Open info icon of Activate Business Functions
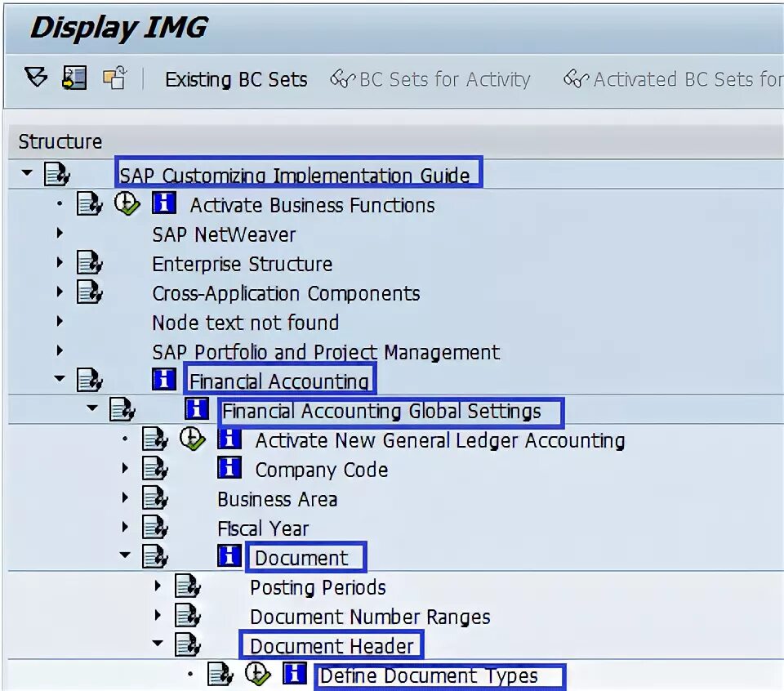 (x=164, y=203)
